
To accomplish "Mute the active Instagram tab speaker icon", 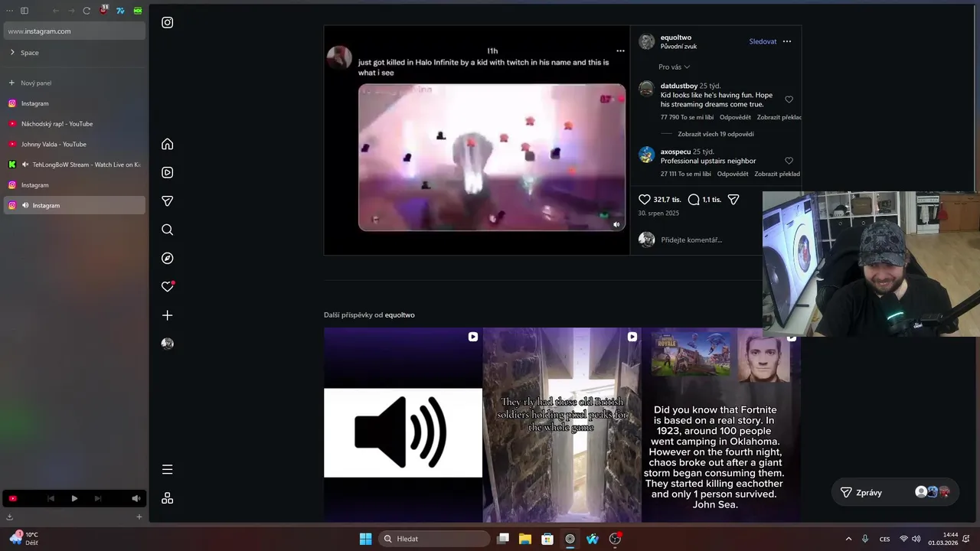I will [25, 205].
